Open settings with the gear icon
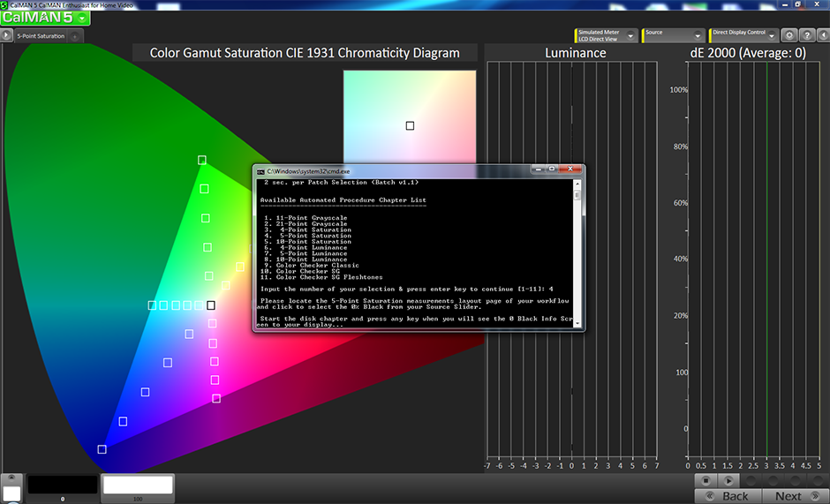 789,35
